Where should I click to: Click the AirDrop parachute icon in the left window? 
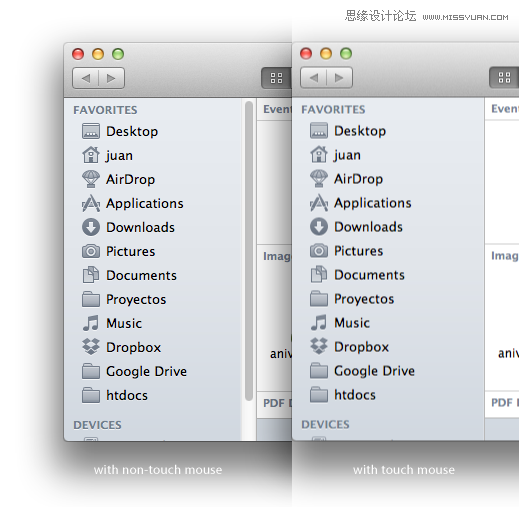pyautogui.click(x=91, y=179)
